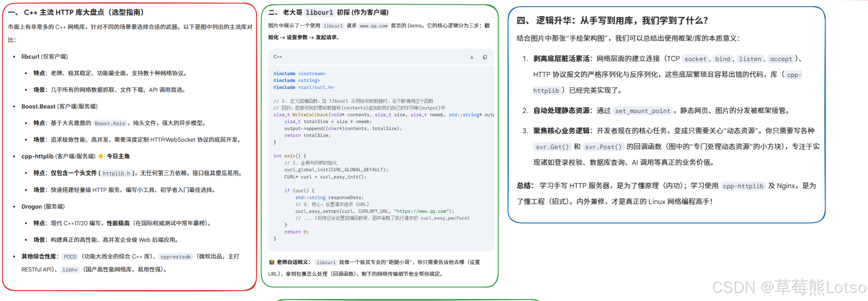This screenshot has height=301, width=868.
Task: Click the inline code chip "libhv"
Action: [70, 270]
